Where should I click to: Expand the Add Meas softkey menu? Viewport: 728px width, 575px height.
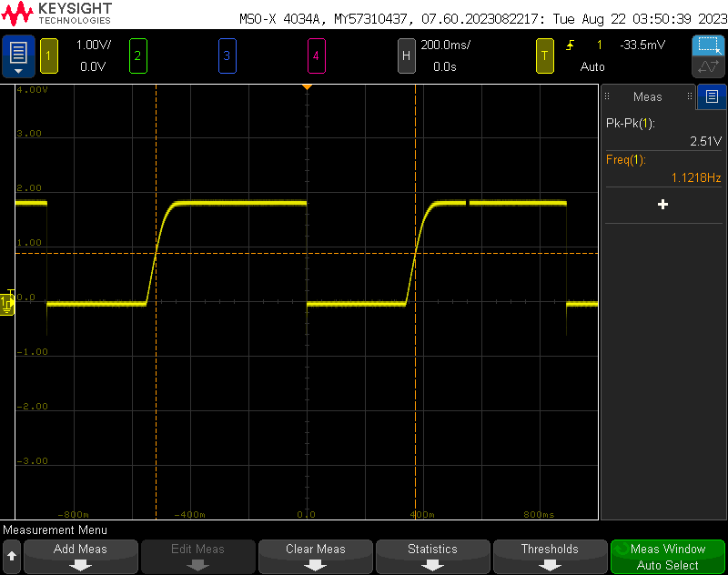tap(81, 556)
